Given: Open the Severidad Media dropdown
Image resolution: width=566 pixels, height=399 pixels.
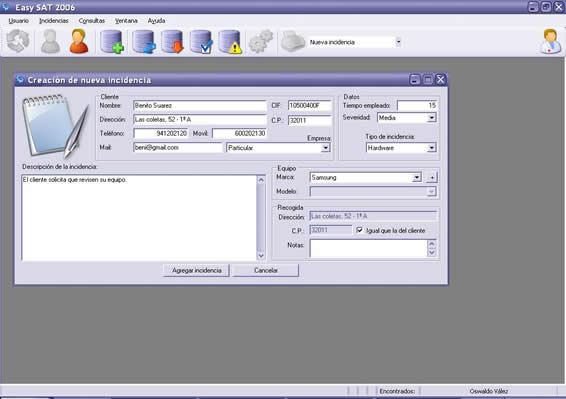Looking at the screenshot, I should click(x=432, y=118).
